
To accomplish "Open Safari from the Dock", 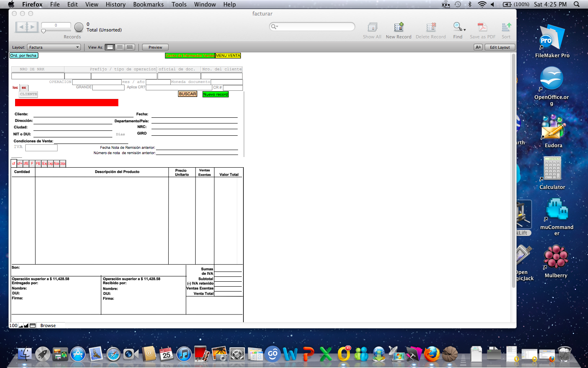I will (113, 354).
